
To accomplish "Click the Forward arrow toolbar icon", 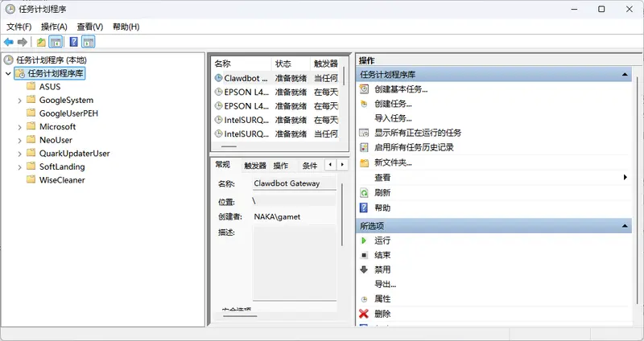I will coord(23,42).
